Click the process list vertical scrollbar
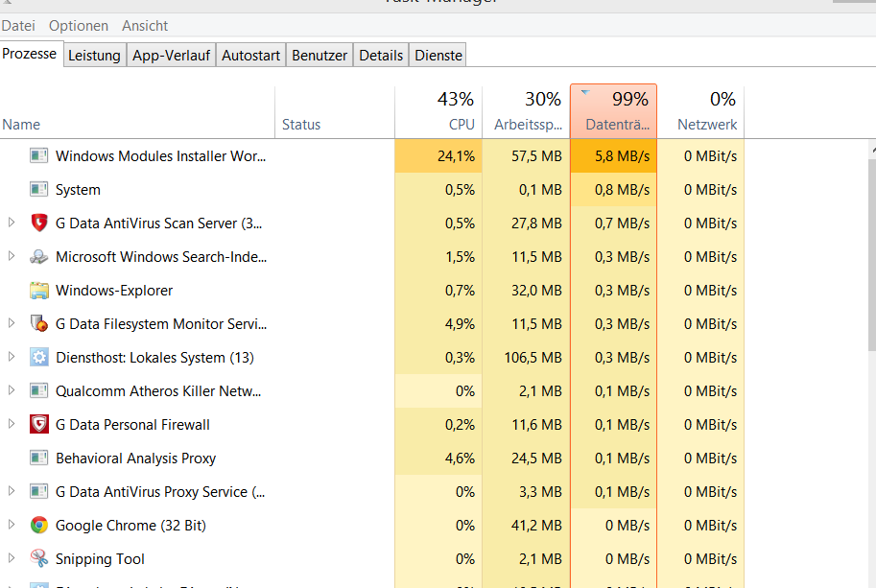The width and height of the screenshot is (876, 588). coord(872,254)
